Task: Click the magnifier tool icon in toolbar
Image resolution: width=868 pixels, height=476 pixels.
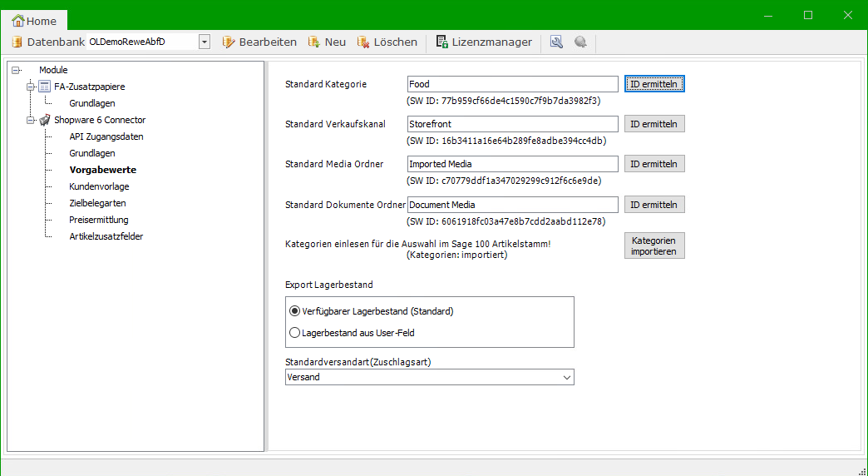Action: [556, 42]
